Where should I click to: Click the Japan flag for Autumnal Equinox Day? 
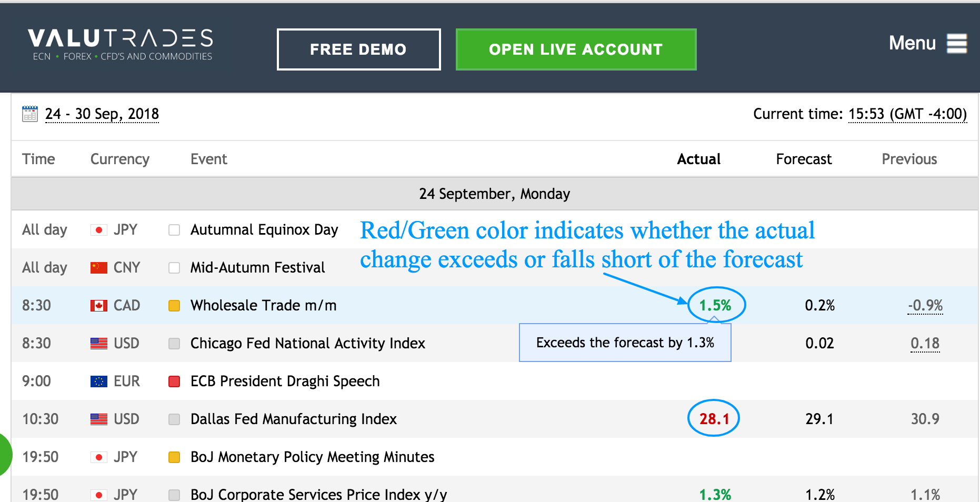click(98, 230)
